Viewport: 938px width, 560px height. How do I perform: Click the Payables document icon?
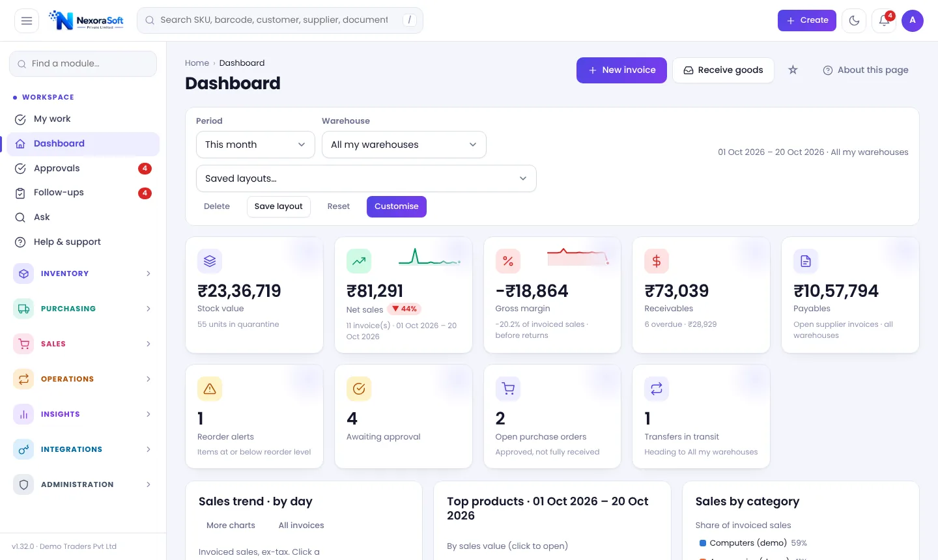point(806,261)
